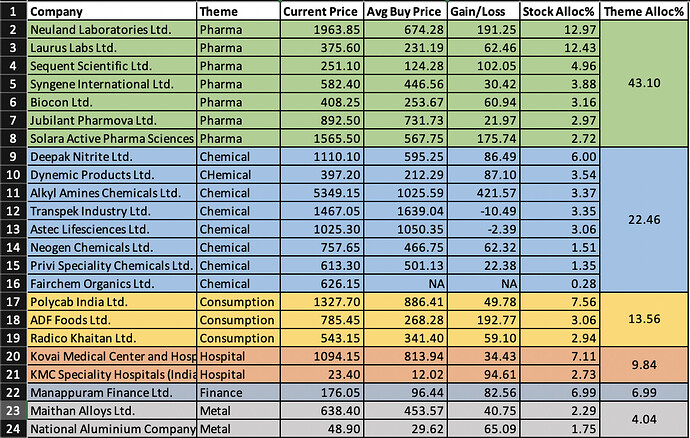This screenshot has height=438, width=690.
Task: Click the Company column header cell
Action: [110, 11]
